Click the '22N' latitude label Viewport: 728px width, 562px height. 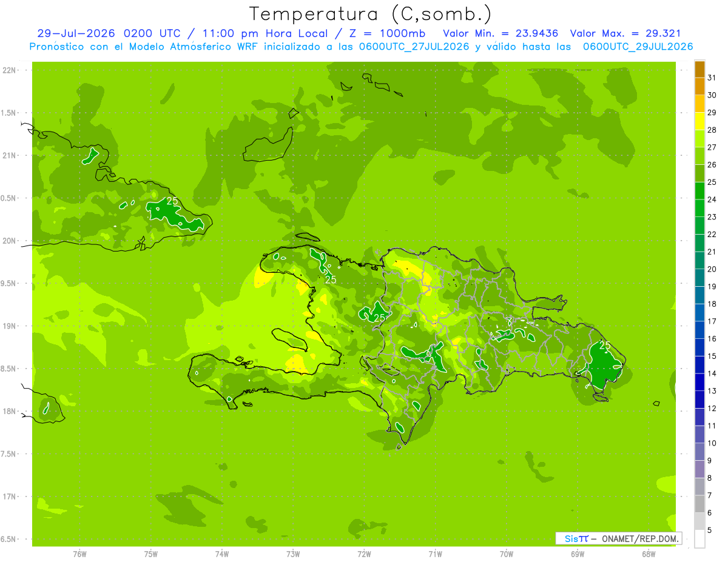click(x=10, y=70)
